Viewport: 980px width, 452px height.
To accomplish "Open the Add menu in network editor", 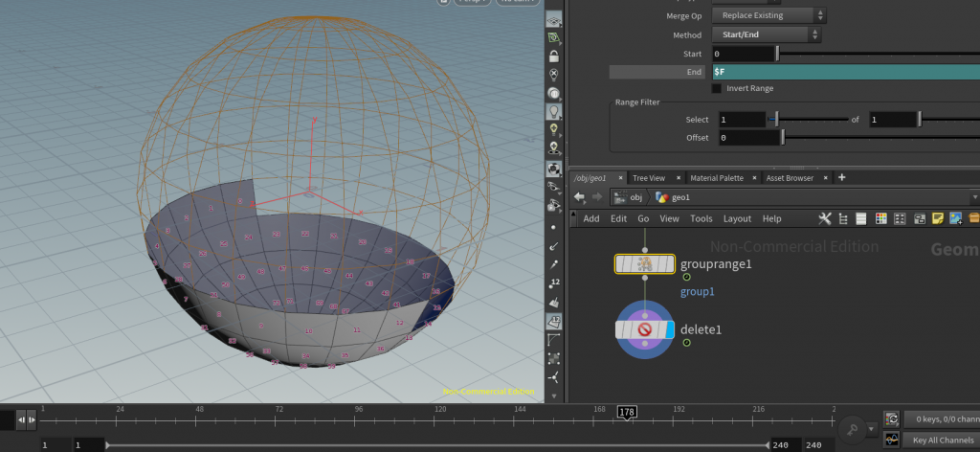I will (x=591, y=218).
